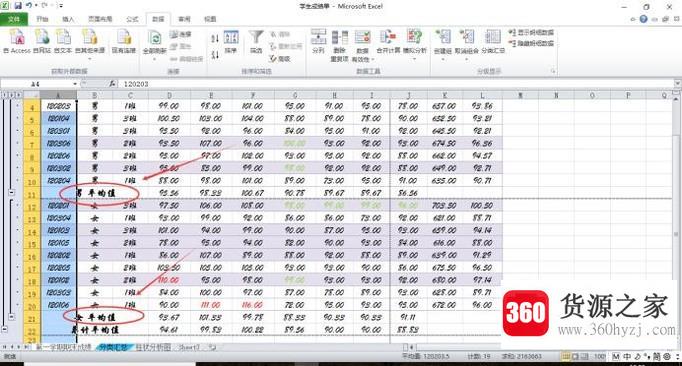This screenshot has height=366, width=682.
Task: Click the Remove Duplicates (删除重复项) icon
Action: [340, 37]
